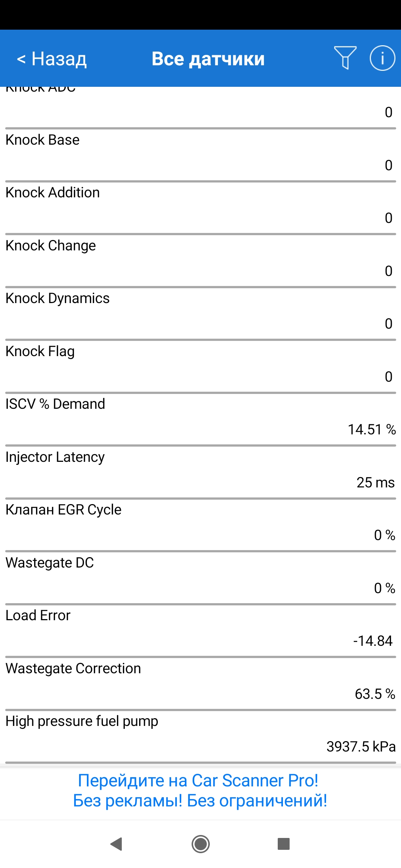Select the Wastegate DC sensor
Screen dimensions: 401x868
tap(200, 578)
